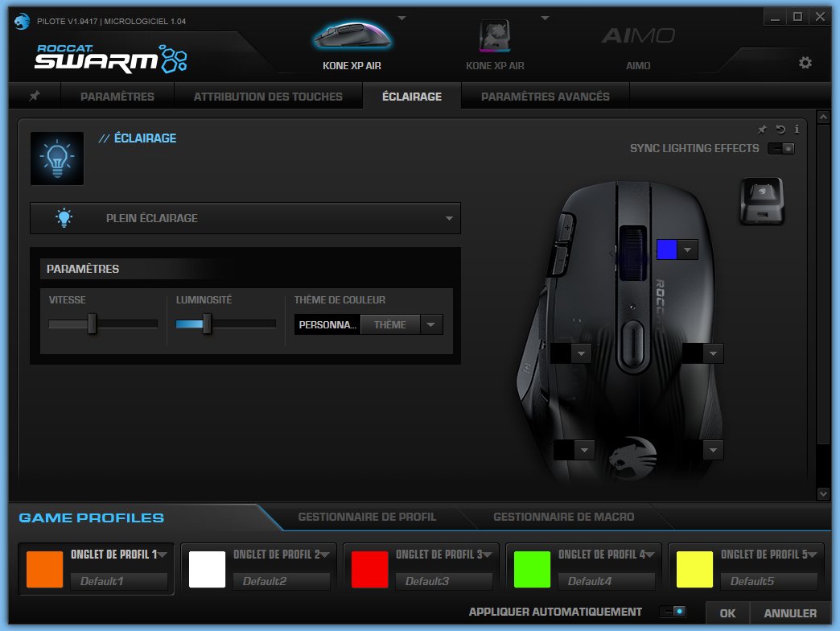This screenshot has height=631, width=840.
Task: Expand the blue zone color dropdown on the mouse
Action: click(x=688, y=250)
